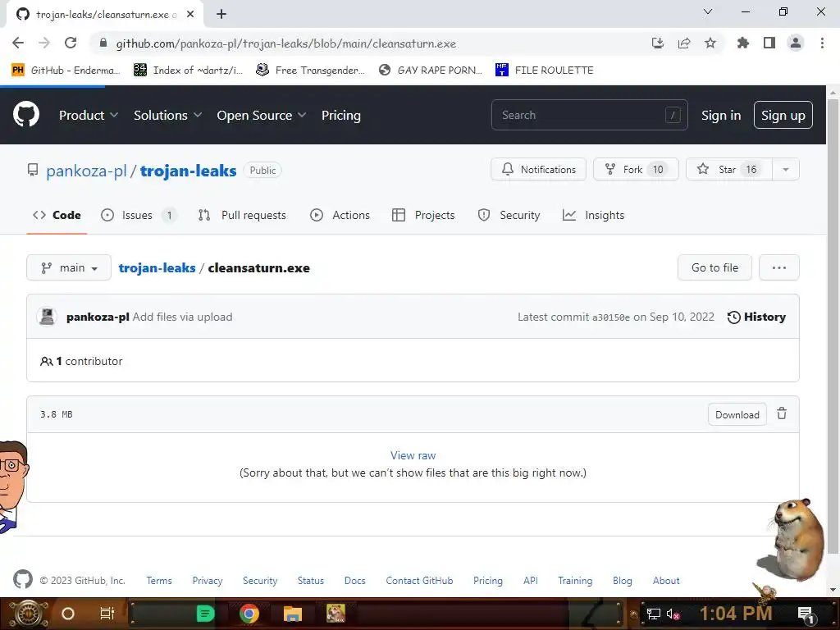Click the browser address bar URL

pos(286,43)
